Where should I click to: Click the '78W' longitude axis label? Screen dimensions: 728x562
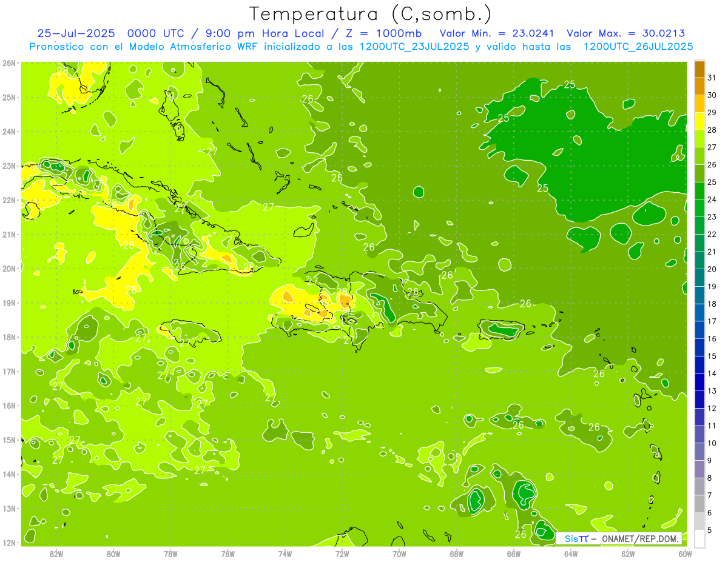[x=170, y=554]
